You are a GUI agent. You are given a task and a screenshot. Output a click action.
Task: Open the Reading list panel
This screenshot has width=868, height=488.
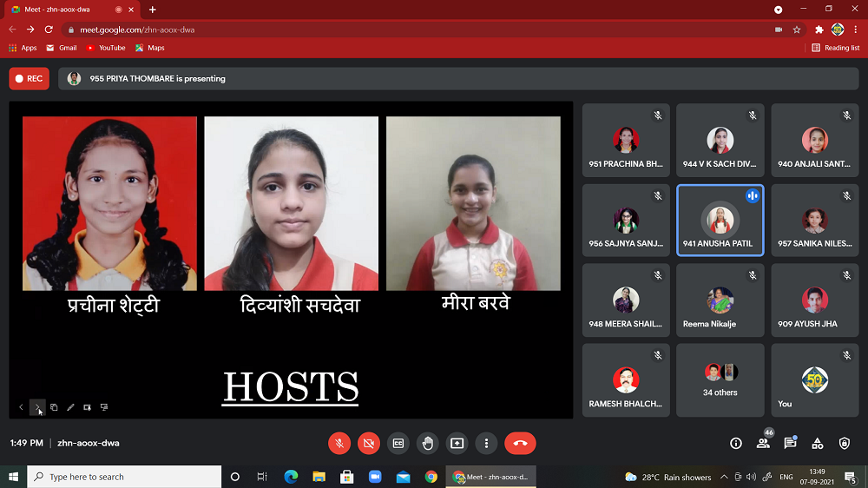click(836, 48)
